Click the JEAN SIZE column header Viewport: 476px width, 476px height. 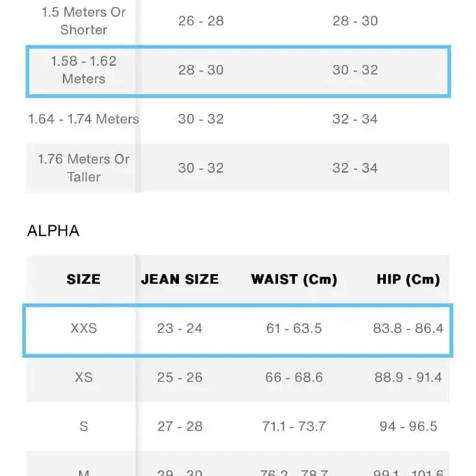pos(180,280)
